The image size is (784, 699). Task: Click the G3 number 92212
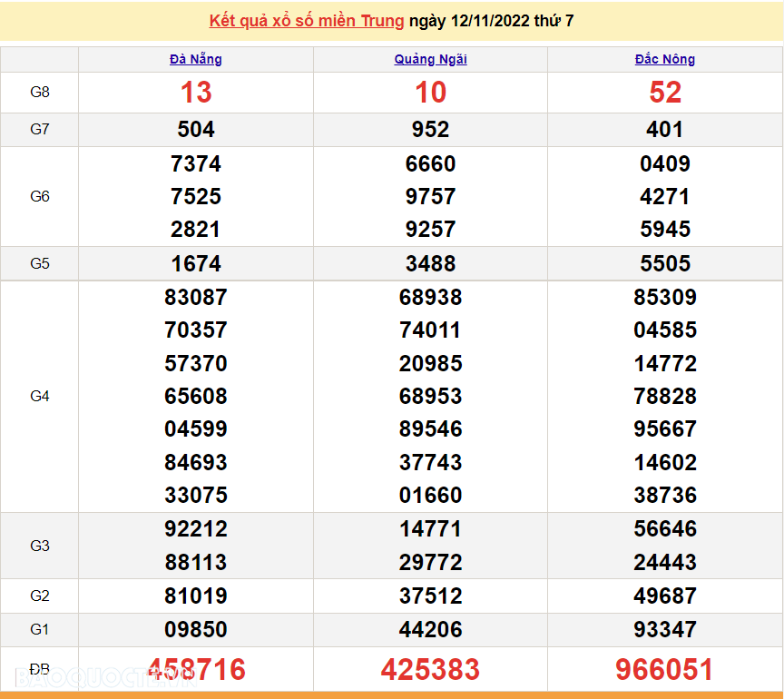(x=196, y=529)
